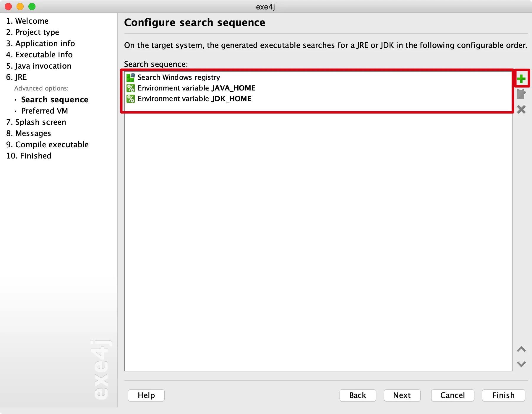Click the gray X remove entry icon

pos(521,109)
